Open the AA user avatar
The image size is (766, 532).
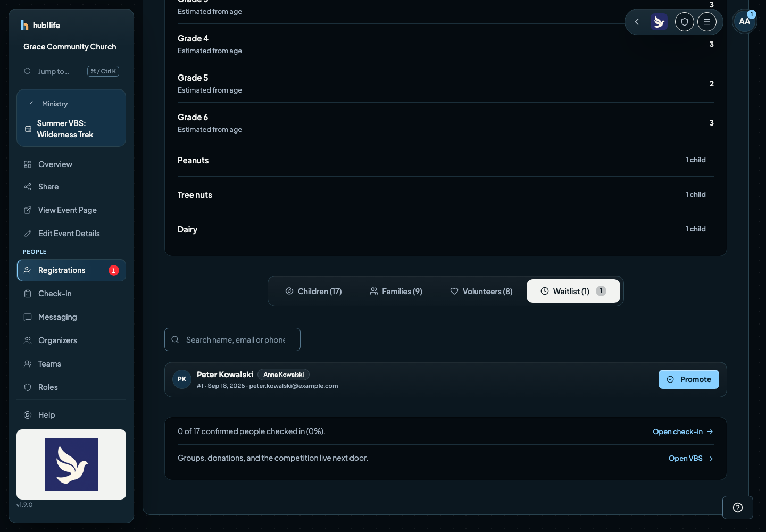coord(744,22)
